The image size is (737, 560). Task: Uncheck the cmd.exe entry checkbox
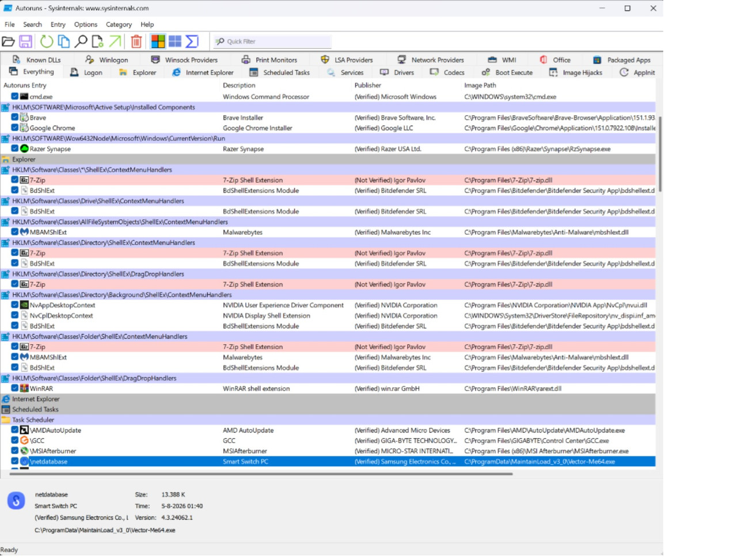15,97
